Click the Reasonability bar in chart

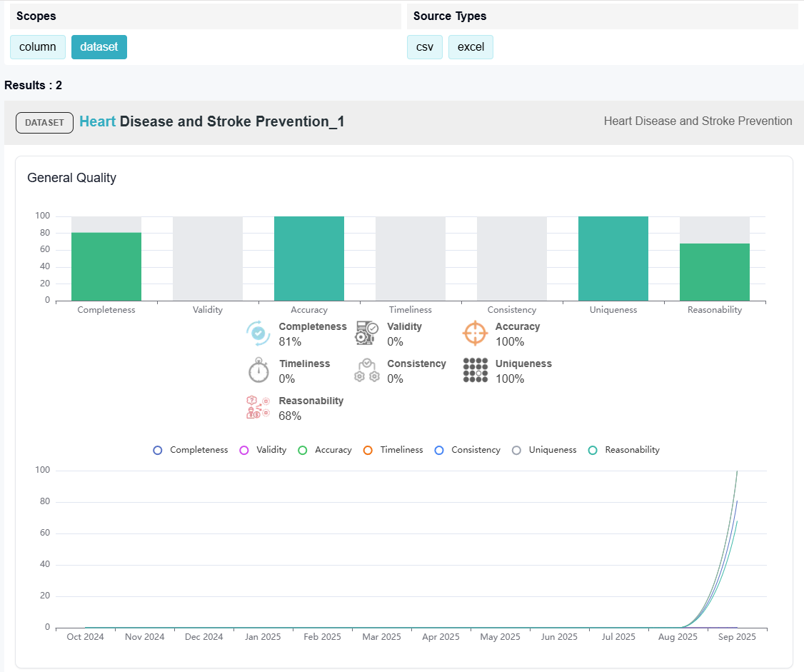pyautogui.click(x=714, y=272)
